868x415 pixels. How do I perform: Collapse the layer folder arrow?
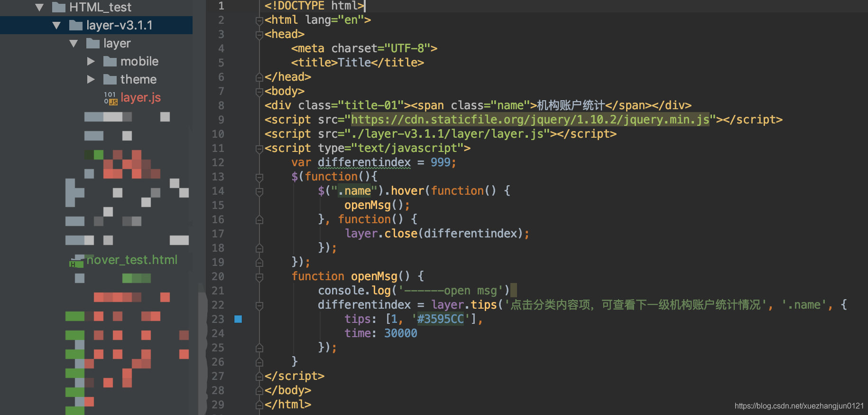[74, 43]
